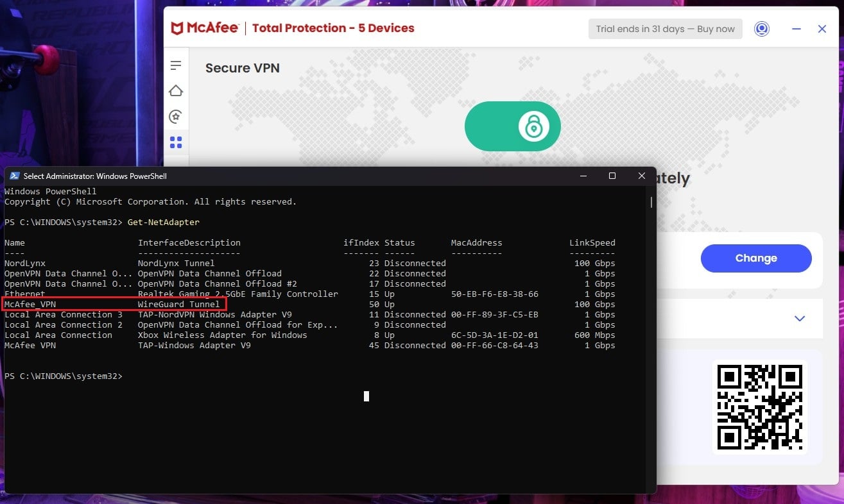Viewport: 844px width, 504px height.
Task: Select 'McAfee_VPN' adapter name
Action: pyautogui.click(x=30, y=305)
